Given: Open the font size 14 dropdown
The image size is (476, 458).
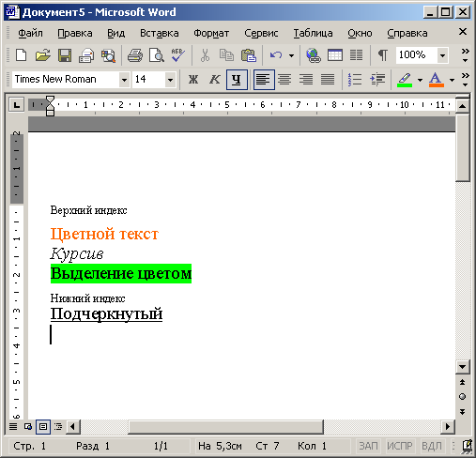Looking at the screenshot, I should tap(170, 80).
